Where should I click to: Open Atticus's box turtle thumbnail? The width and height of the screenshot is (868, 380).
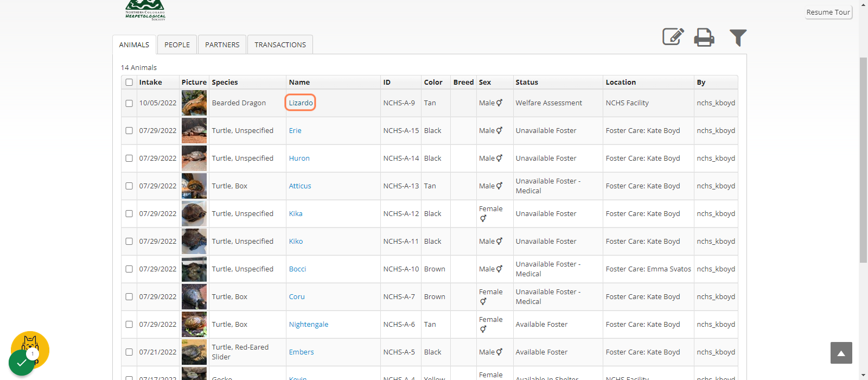194,186
